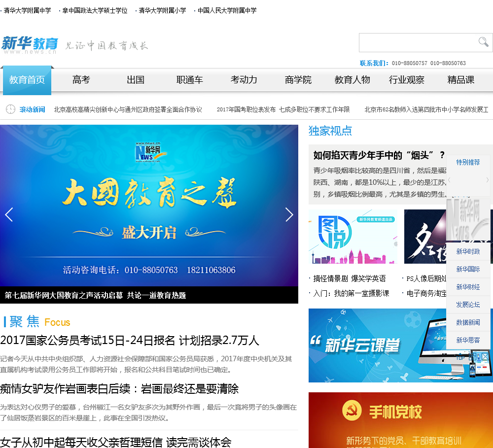Screen dimensions: 493x448
Task: Show the previous banner slide
Action: coord(9,215)
